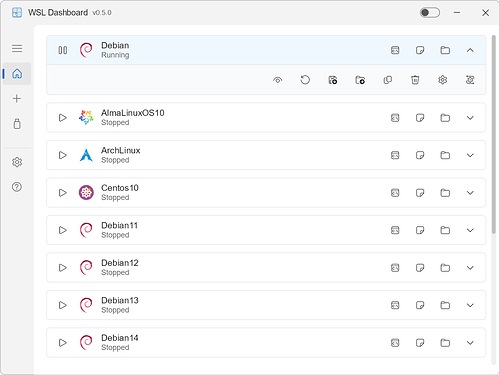499x375 pixels.
Task: Expand the Debian11 row
Action: [x=470, y=230]
